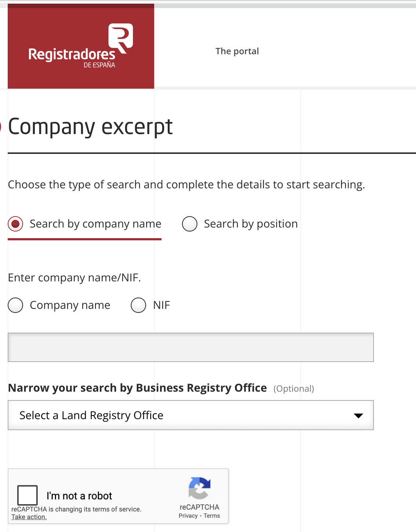Open the reCAPTCHA Privacy link
Screen dimensions: 416x532
click(188, 516)
